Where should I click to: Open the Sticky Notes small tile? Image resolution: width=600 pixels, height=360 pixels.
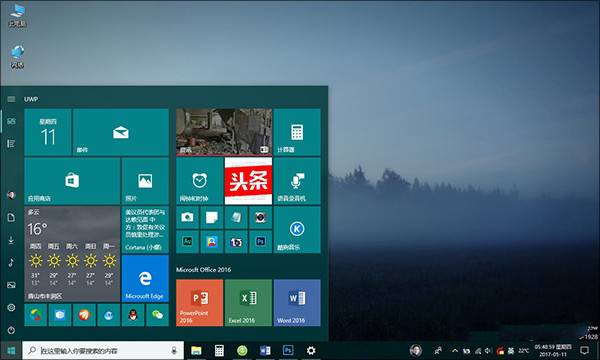(x=212, y=217)
